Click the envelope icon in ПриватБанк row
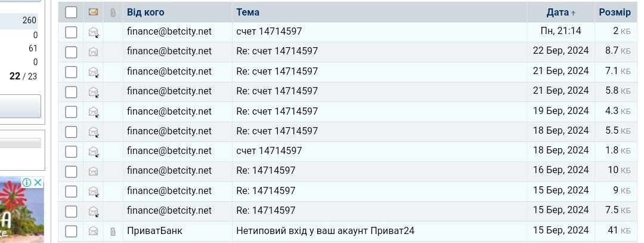The image size is (644, 243). [93, 231]
